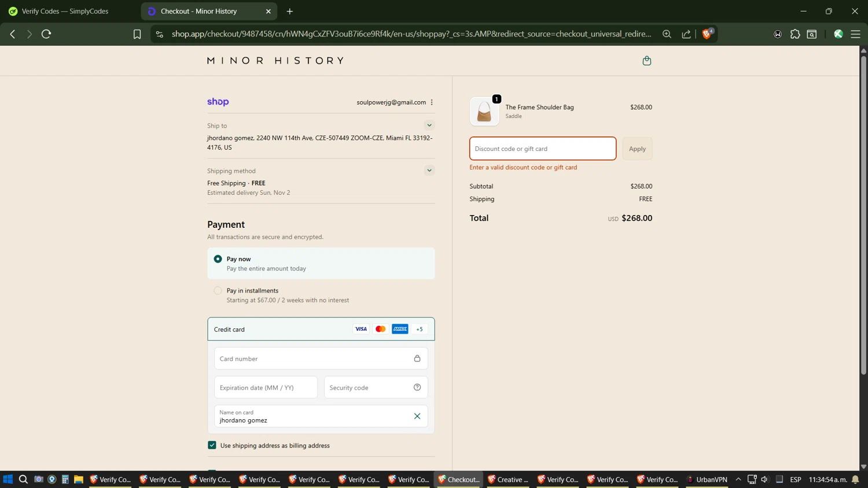This screenshot has height=488, width=868.
Task: Open the Extensions puzzle-piece menu
Action: (x=795, y=34)
